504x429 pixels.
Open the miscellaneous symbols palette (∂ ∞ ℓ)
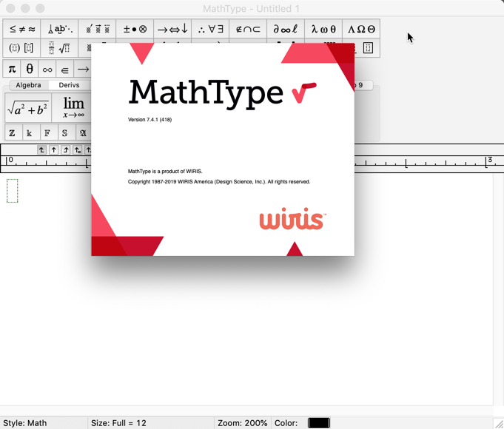click(x=286, y=29)
